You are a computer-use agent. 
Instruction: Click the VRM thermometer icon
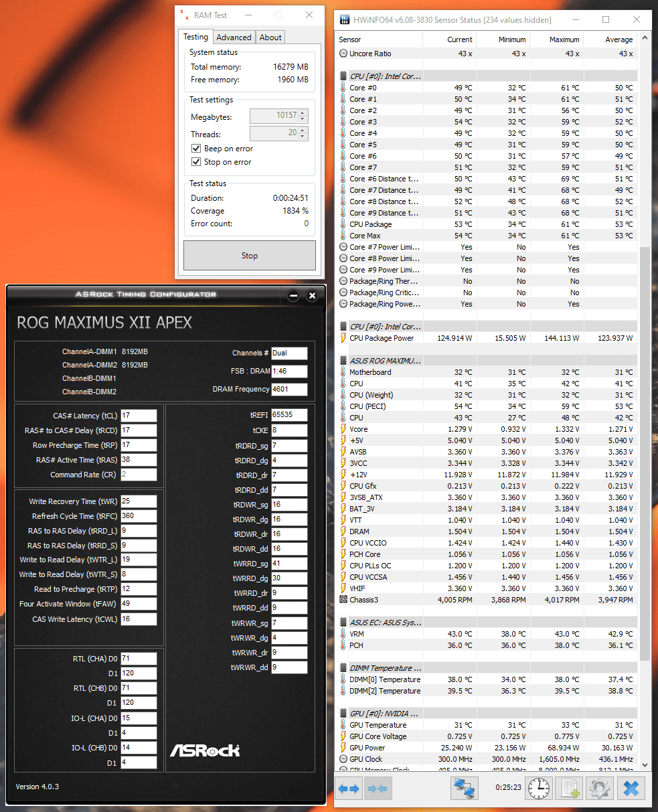[x=343, y=634]
